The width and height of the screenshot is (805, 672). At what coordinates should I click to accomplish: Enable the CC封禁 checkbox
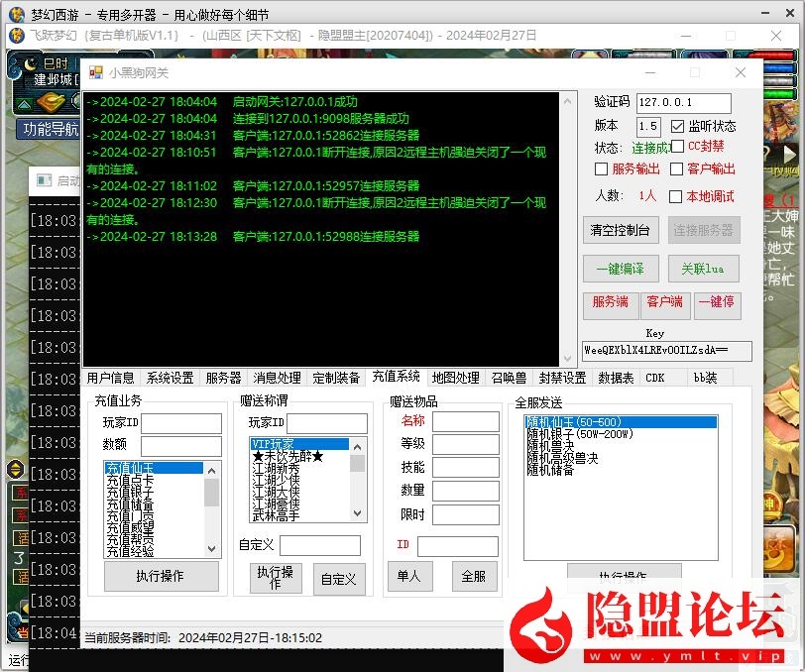pos(678,147)
